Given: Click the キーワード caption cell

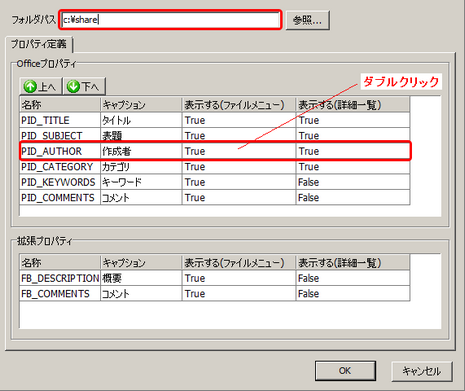Looking at the screenshot, I should [x=141, y=182].
